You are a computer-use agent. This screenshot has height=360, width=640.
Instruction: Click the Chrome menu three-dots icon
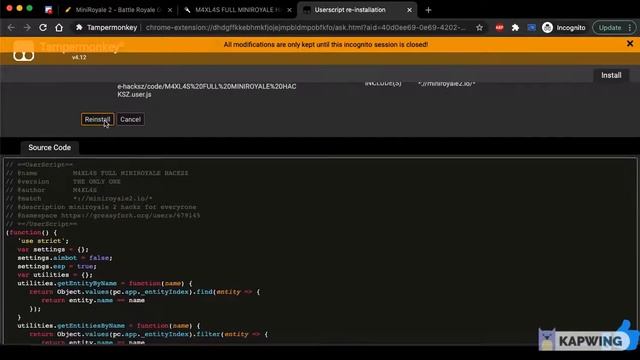coord(630,28)
